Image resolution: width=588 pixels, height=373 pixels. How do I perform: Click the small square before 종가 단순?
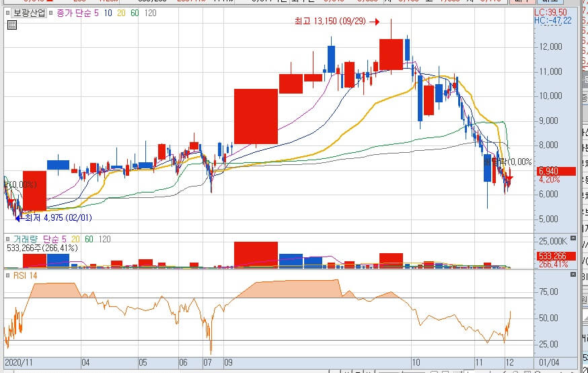[x=51, y=13]
